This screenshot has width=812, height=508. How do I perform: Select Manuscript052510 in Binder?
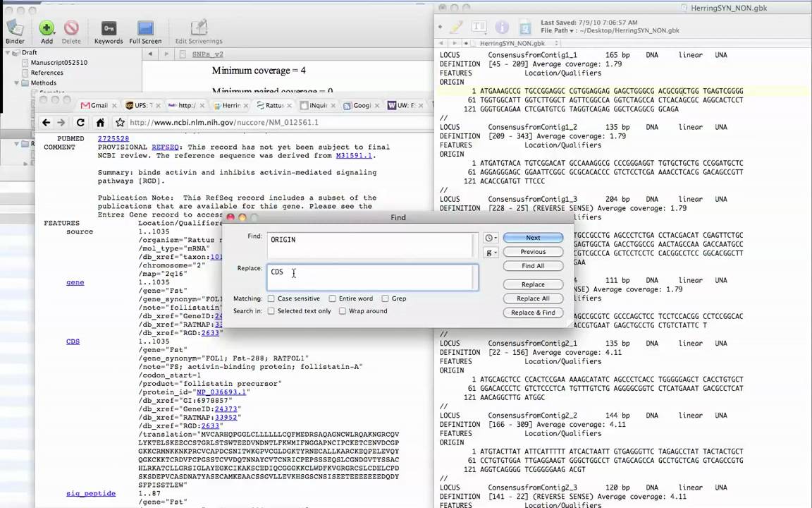(x=59, y=63)
